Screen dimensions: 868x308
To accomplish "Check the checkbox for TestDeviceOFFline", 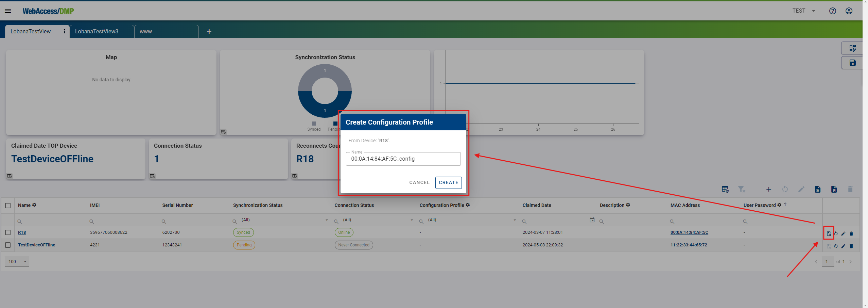I will pos(7,245).
